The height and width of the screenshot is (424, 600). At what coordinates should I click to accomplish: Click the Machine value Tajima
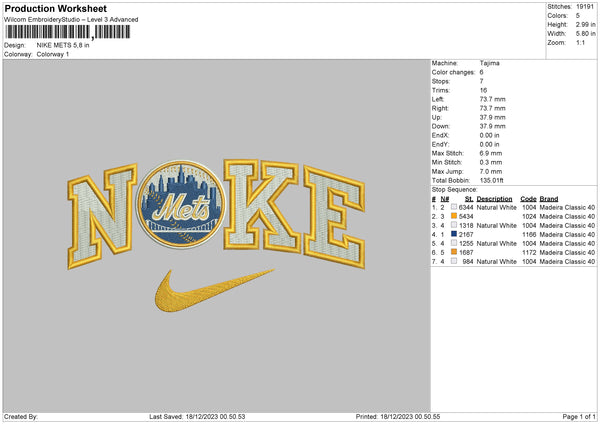click(489, 63)
